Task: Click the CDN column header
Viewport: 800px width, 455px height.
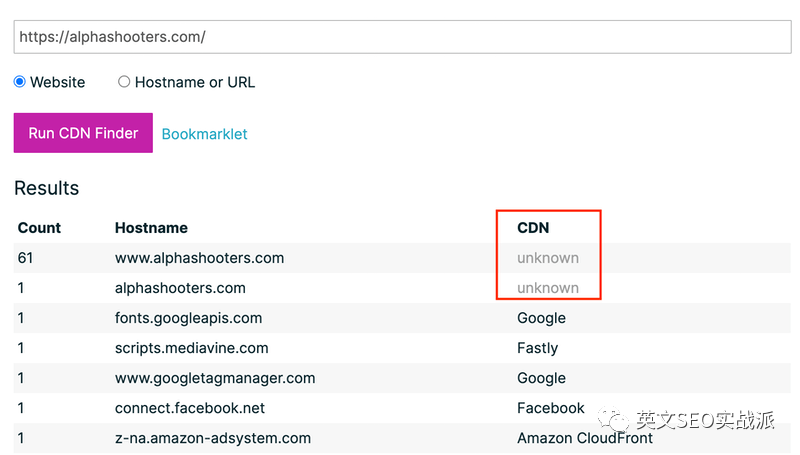Action: point(533,228)
